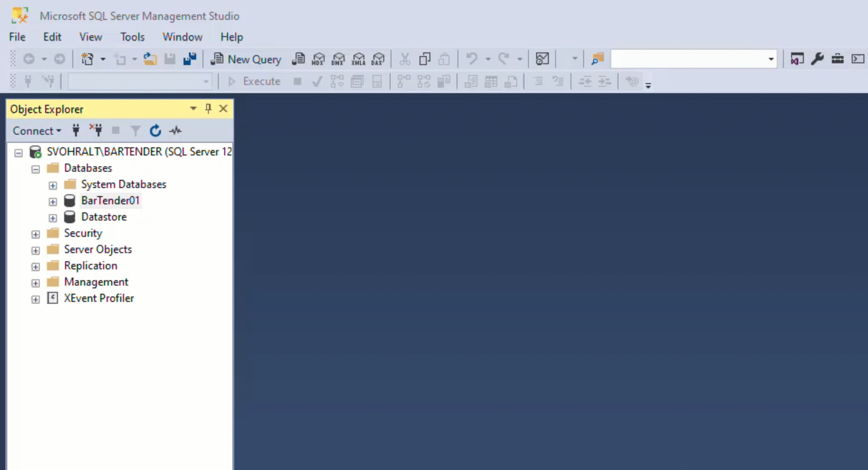Click the Activity Monitor icon
This screenshot has height=470, width=868.
point(542,59)
